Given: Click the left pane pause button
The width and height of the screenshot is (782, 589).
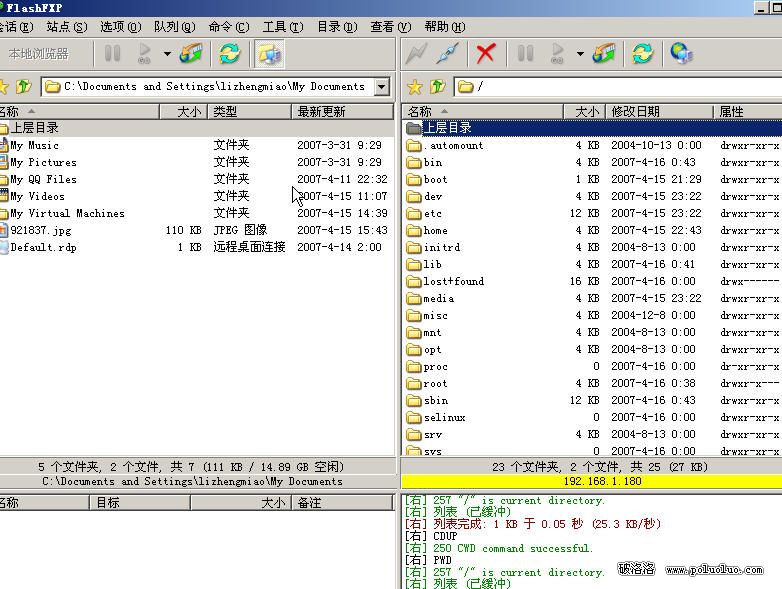Looking at the screenshot, I should (112, 53).
